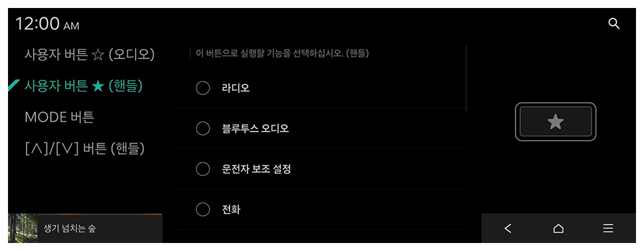Select 사용자 버튼 ★ (핸들) menu item
644x251 pixels.
83,86
